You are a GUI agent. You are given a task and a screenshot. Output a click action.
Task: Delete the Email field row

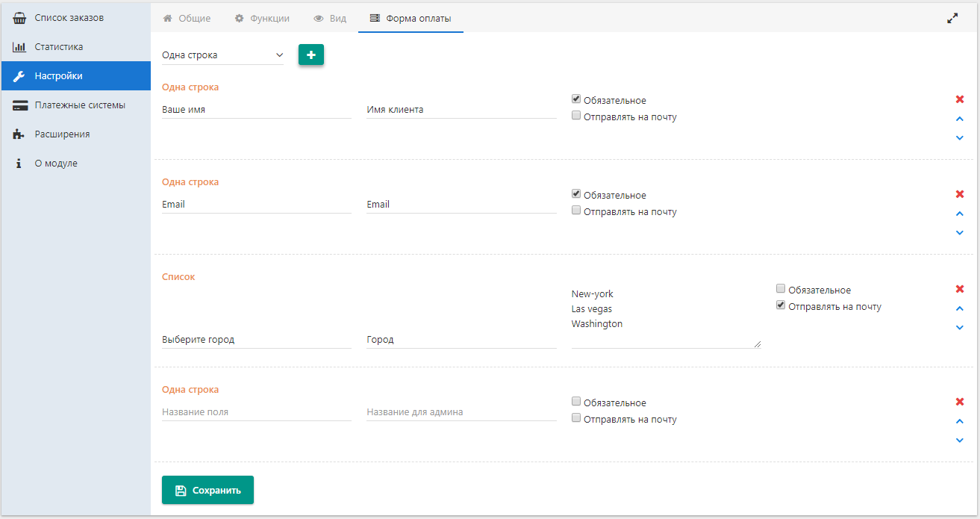[960, 194]
